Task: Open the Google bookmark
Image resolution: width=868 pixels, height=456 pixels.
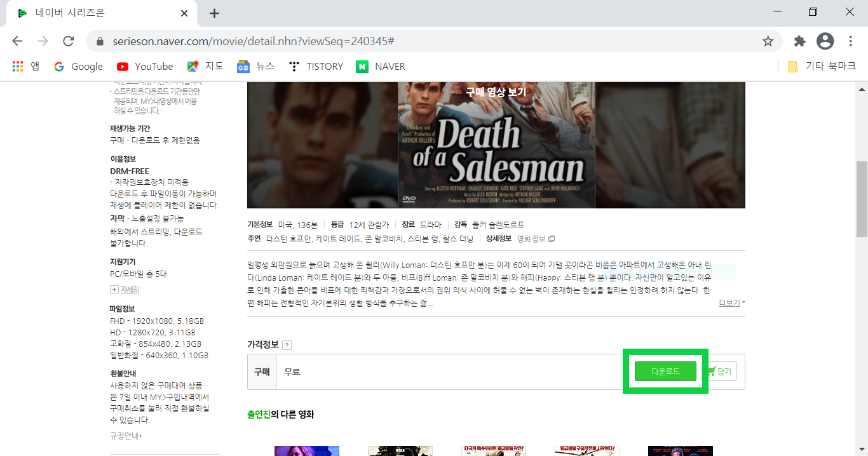Action: (x=78, y=67)
